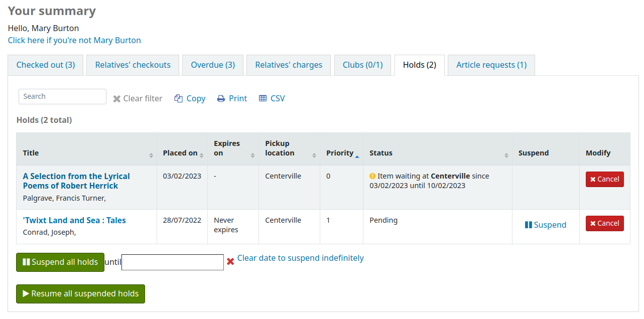Cancel the Robert Herrick poems hold
The image size is (644, 319).
click(604, 179)
